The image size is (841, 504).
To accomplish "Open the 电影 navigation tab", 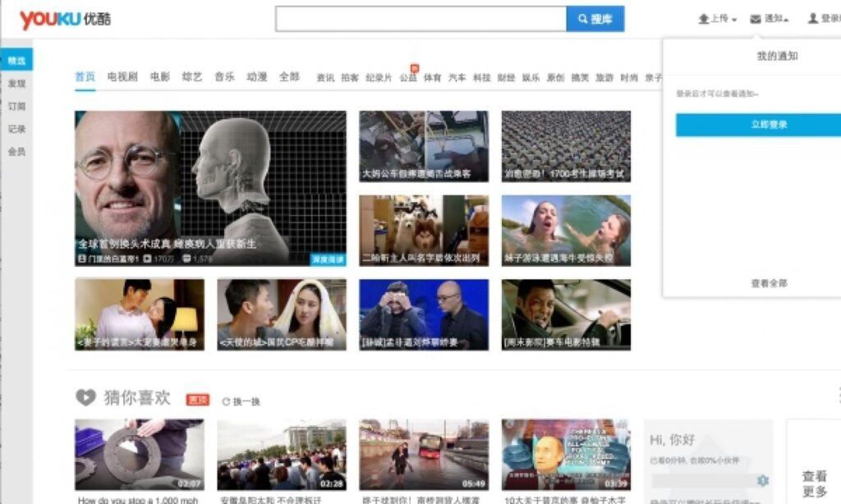I will point(160,76).
